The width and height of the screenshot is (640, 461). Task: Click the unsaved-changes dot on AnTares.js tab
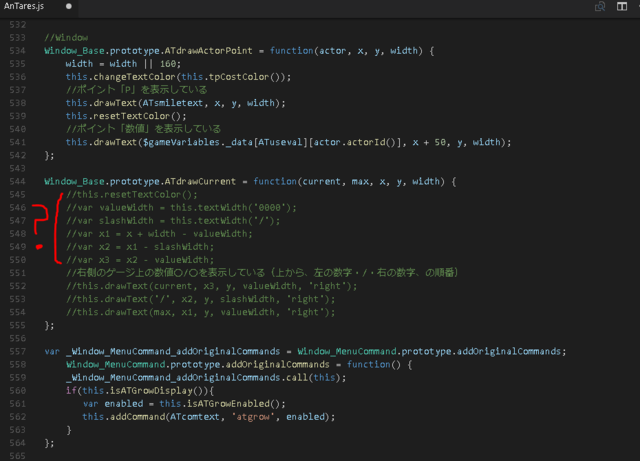pyautogui.click(x=69, y=6)
